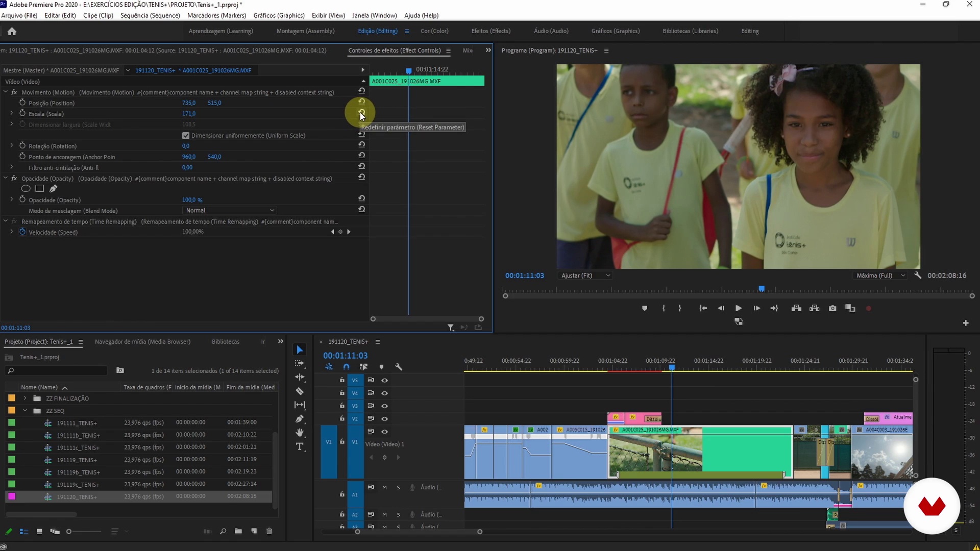Select the Track Select Forward tool
This screenshot has height=551, width=980.
click(300, 363)
